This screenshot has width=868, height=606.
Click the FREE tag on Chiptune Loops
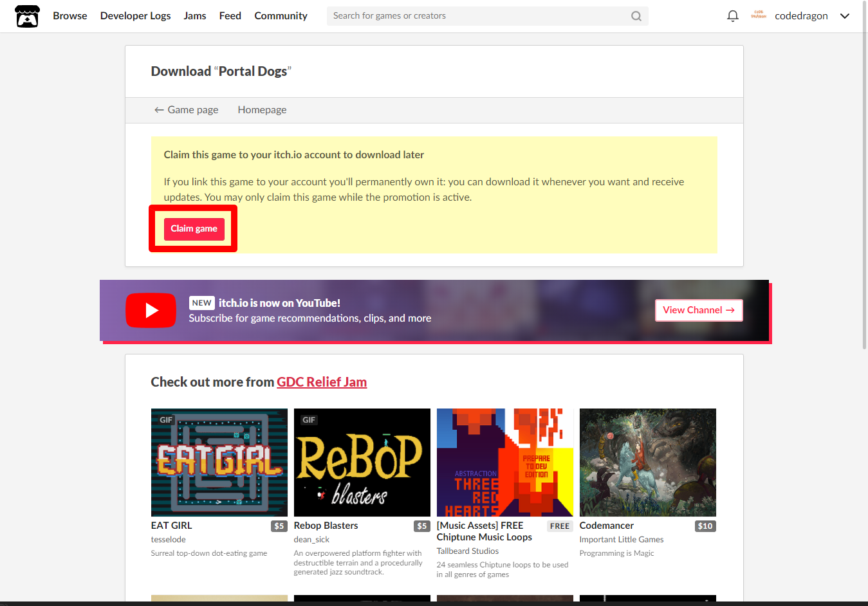(x=560, y=526)
